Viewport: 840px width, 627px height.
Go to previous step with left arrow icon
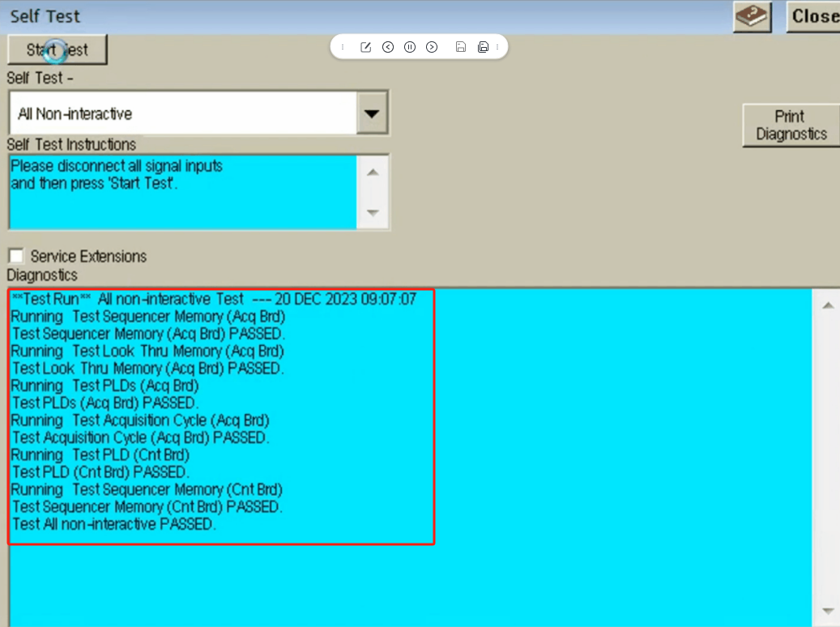point(388,47)
